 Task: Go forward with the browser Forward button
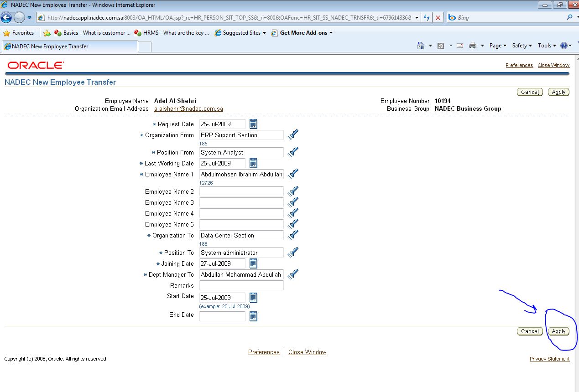coord(19,18)
